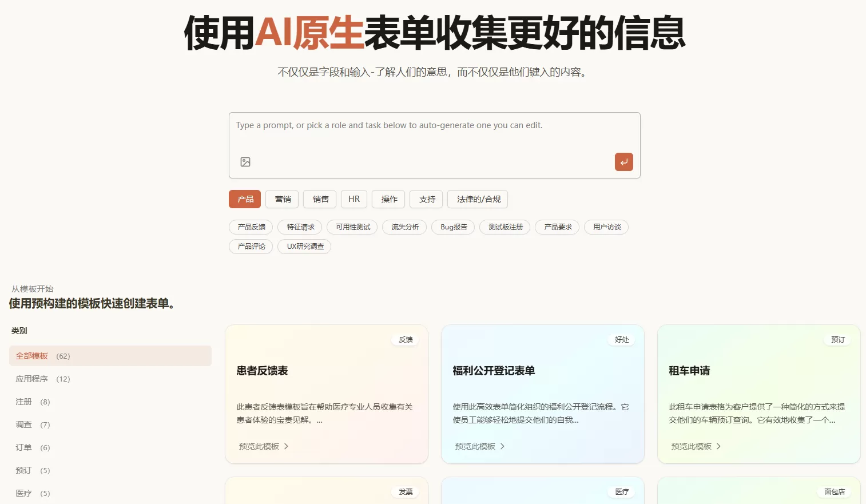Click the image attachment icon in prompt box
The height and width of the screenshot is (504, 866).
[x=245, y=162]
